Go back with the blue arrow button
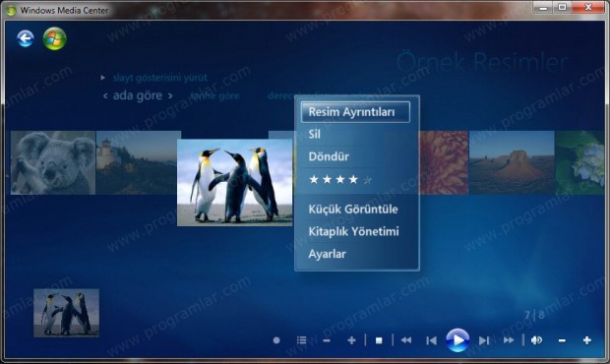610x364 pixels. point(26,38)
